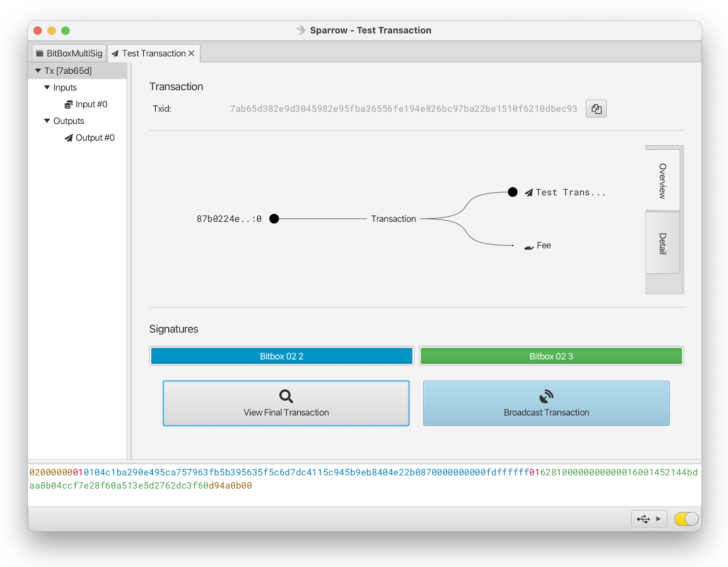Click the Test Trans... output label

point(571,192)
